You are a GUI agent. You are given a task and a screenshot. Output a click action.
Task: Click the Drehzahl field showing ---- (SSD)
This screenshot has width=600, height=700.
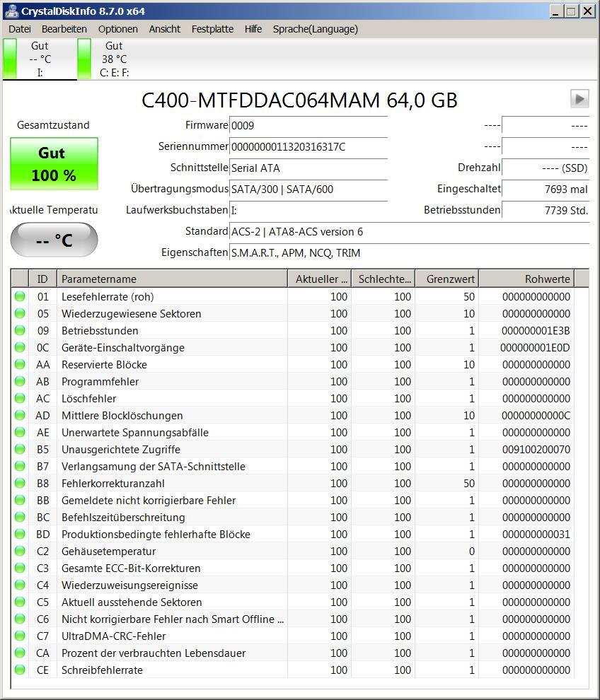[546, 168]
